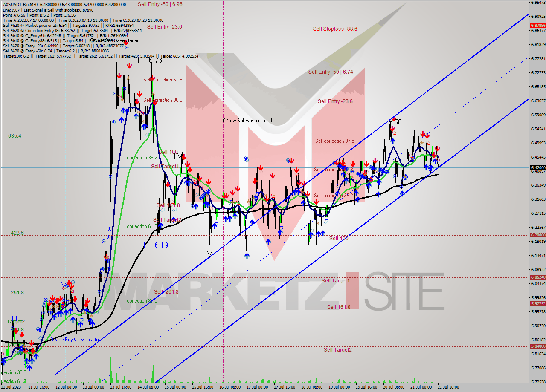Click the 'Time A:2023.07.17 00:00:00' info line

[x=83, y=20]
